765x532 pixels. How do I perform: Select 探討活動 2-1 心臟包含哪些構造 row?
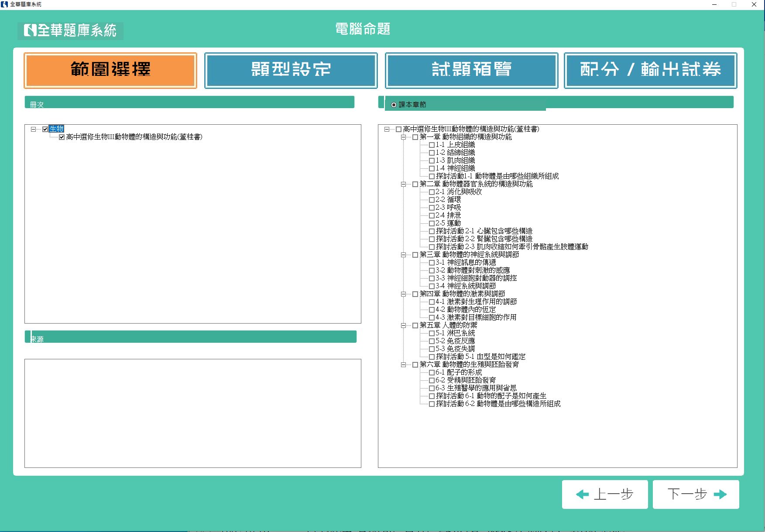[x=484, y=231]
